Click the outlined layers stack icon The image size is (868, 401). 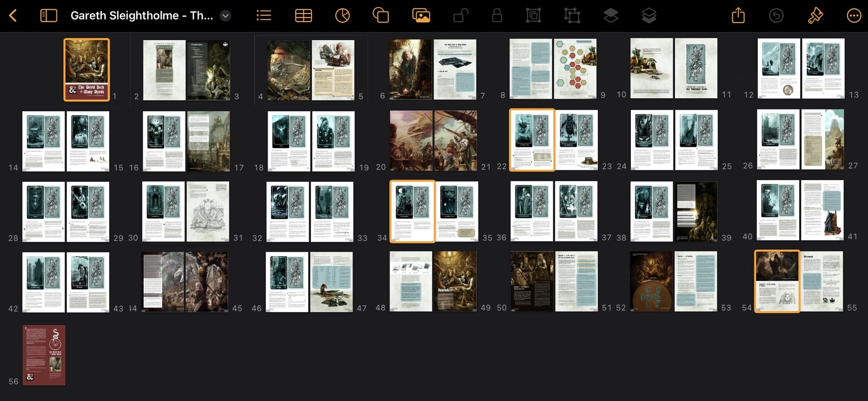(x=649, y=16)
